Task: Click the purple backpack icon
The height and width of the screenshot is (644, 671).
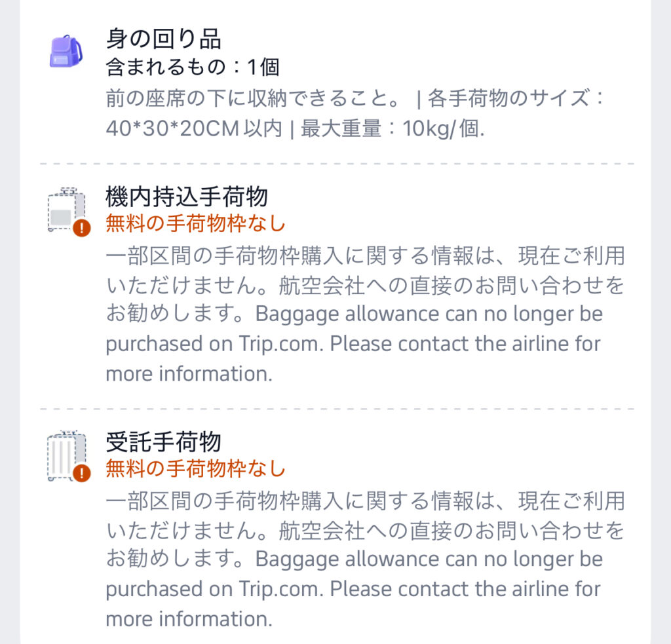Action: (66, 51)
